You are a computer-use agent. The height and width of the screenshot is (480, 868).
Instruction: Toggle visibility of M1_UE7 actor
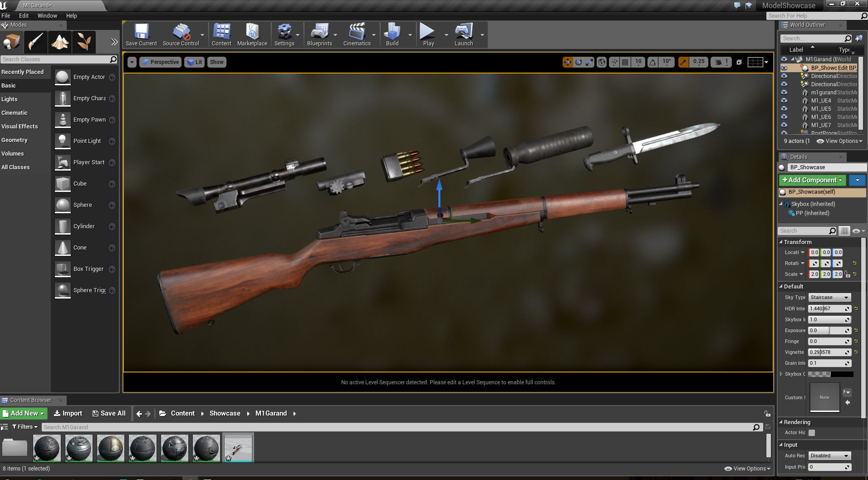point(784,125)
